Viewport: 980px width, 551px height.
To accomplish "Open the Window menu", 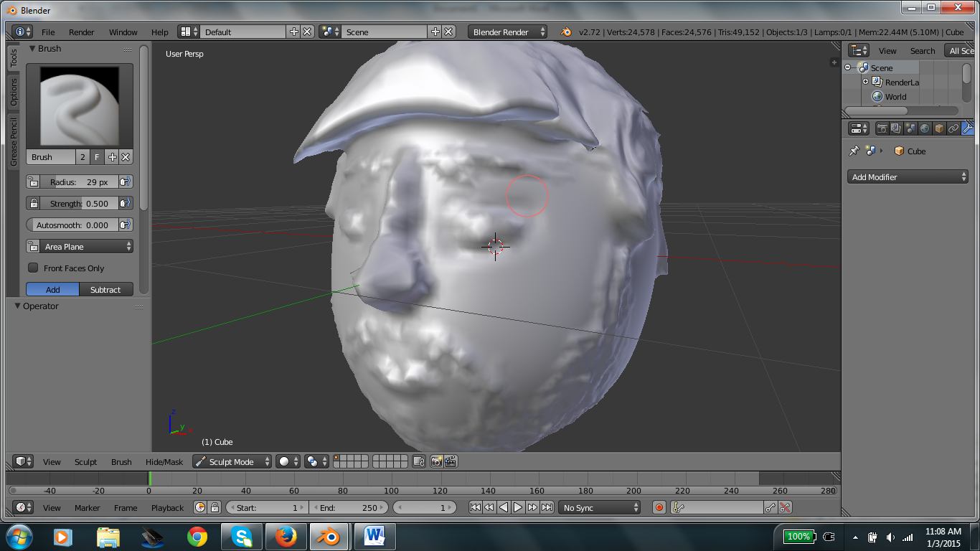I will coord(123,32).
